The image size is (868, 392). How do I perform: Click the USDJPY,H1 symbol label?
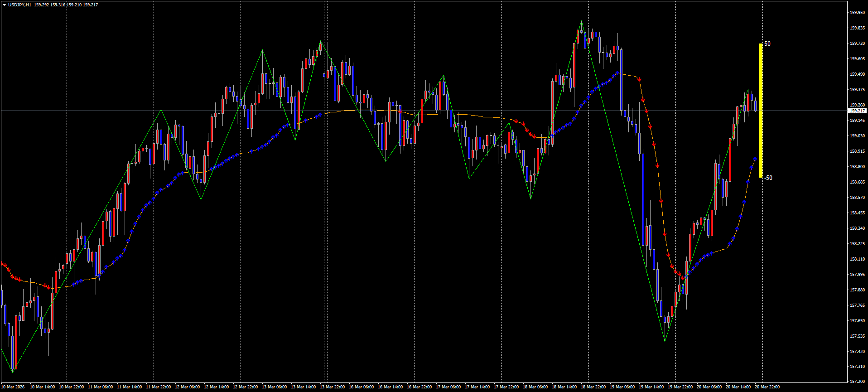[x=19, y=5]
